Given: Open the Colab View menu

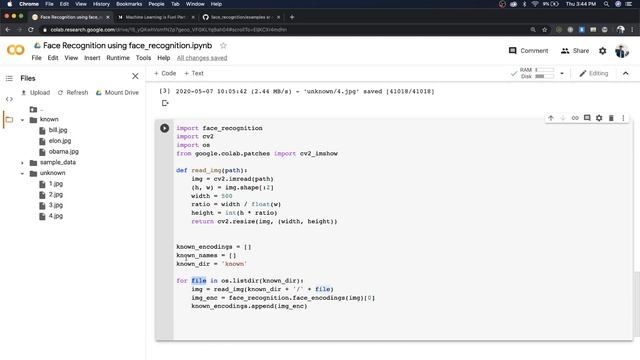Looking at the screenshot, I should 71,58.
